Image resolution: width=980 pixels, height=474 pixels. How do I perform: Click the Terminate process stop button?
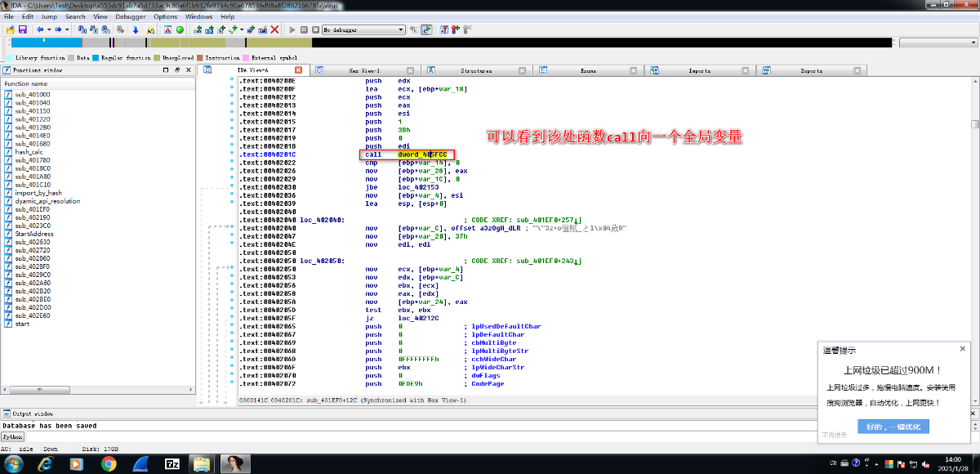point(315,29)
